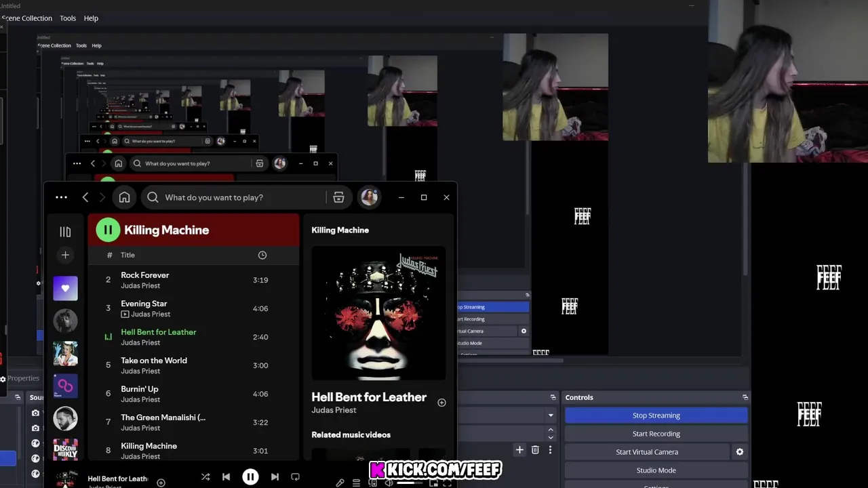Viewport: 868px width, 488px height.
Task: Collapse the Your Library sidebar icon
Action: 65,232
